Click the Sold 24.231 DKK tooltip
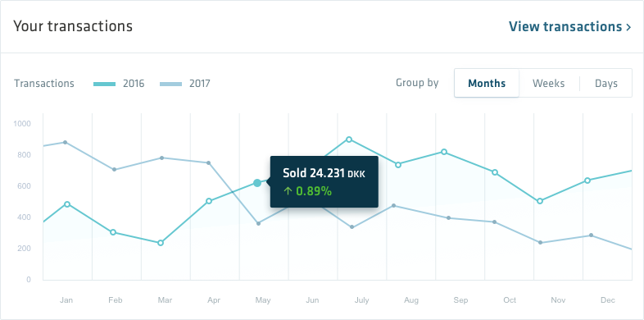 tap(324, 181)
